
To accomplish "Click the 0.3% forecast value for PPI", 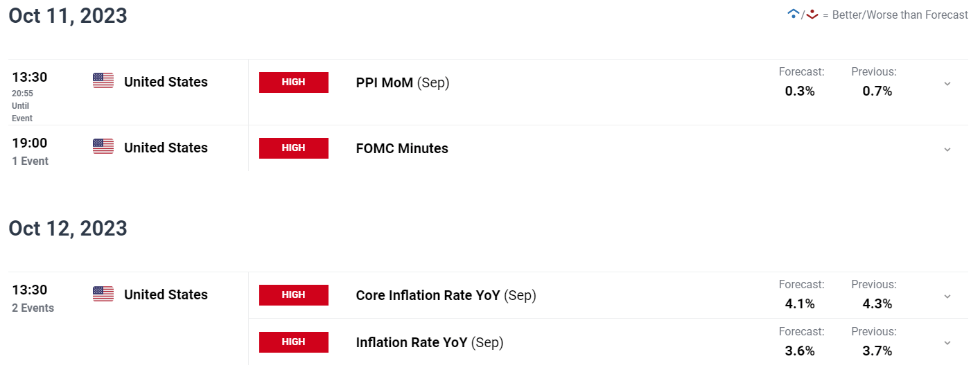I will [800, 91].
